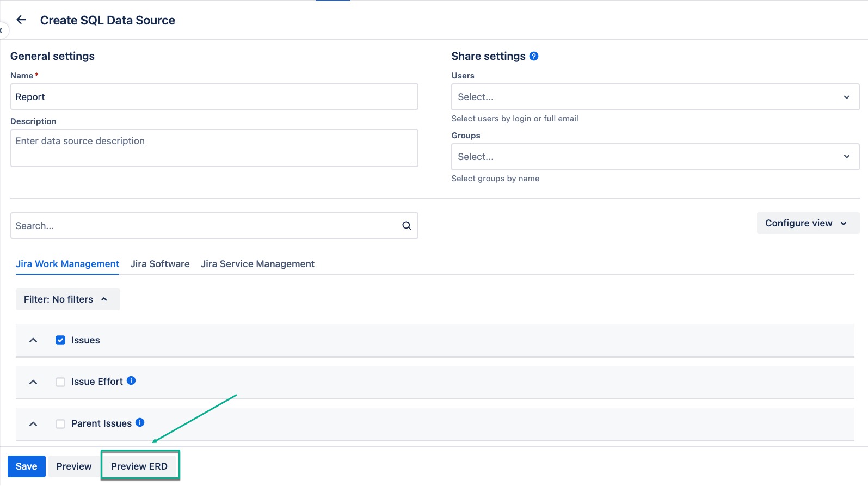The width and height of the screenshot is (868, 486).
Task: Show info icon for Parent Issues
Action: click(x=140, y=422)
